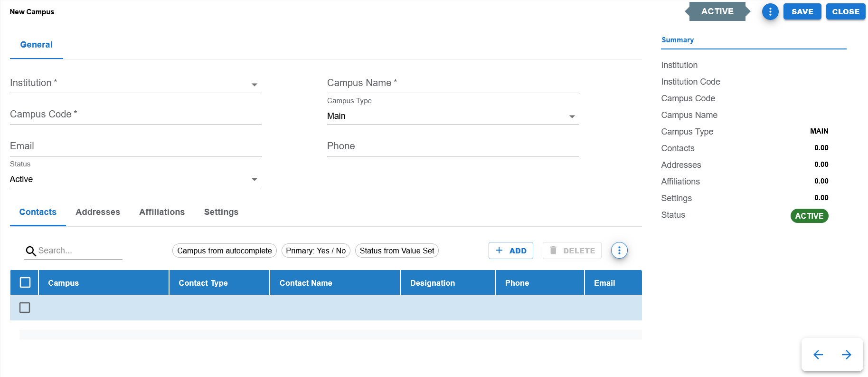Open the Status dropdown showing Active
The width and height of the screenshot is (868, 377).
point(136,179)
